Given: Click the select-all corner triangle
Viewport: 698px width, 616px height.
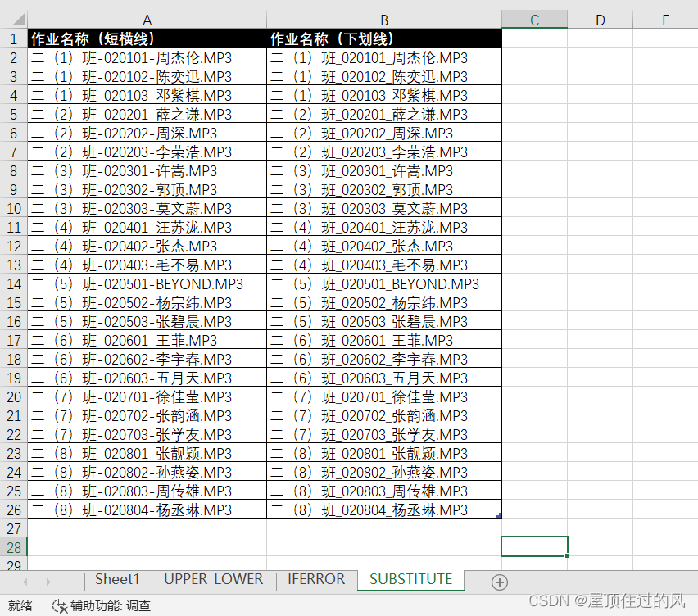Looking at the screenshot, I should (18, 20).
